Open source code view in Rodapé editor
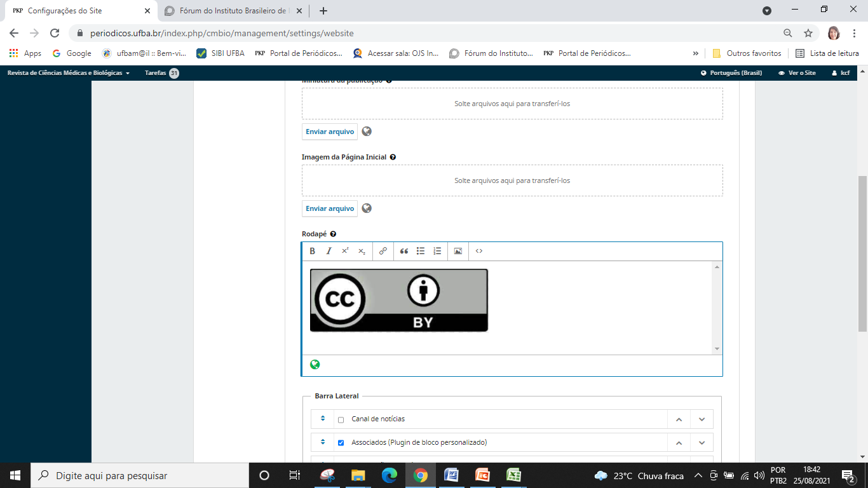868x488 pixels. point(479,251)
